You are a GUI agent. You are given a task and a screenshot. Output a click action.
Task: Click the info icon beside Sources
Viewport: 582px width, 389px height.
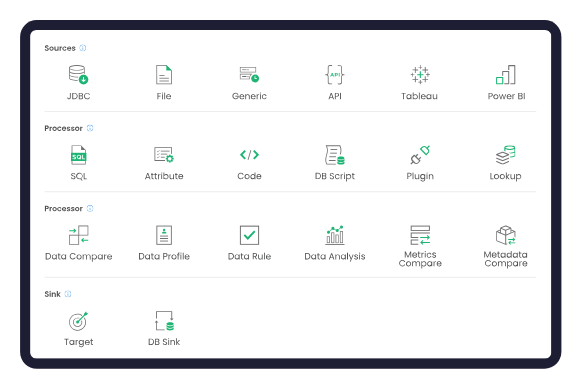(x=83, y=48)
